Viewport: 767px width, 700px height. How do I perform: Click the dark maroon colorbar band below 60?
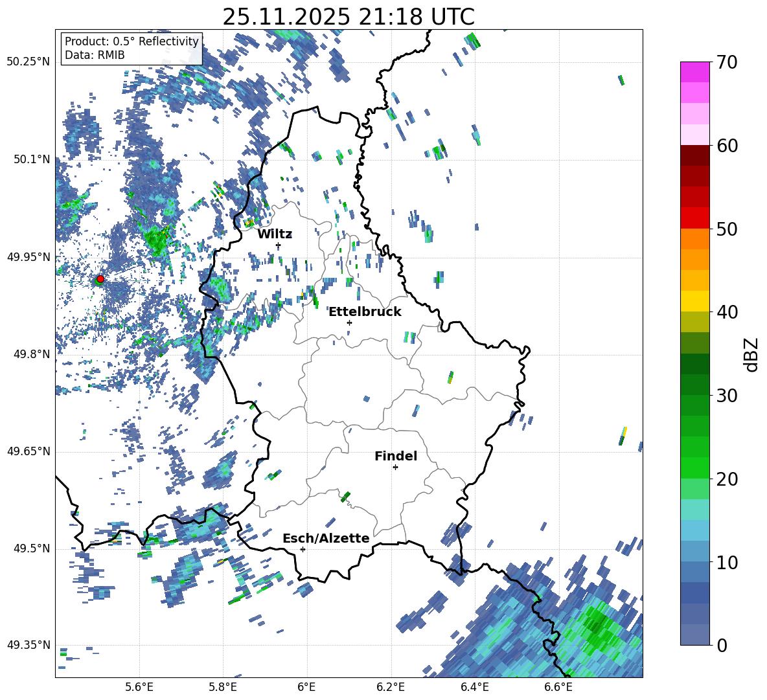click(x=694, y=155)
